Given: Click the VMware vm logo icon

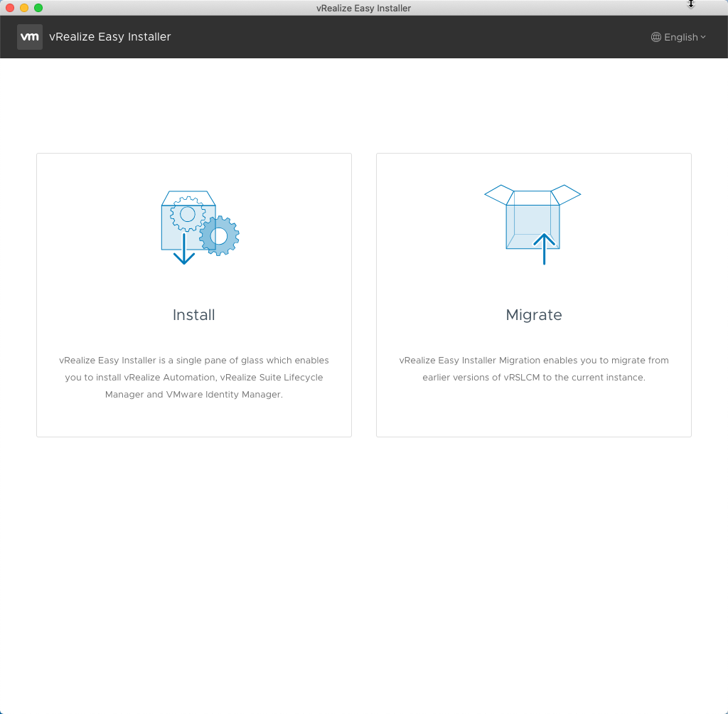Looking at the screenshot, I should [x=30, y=37].
